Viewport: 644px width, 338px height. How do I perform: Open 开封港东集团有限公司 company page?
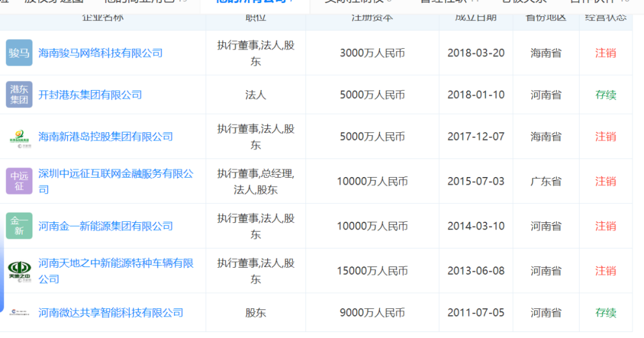tap(90, 95)
